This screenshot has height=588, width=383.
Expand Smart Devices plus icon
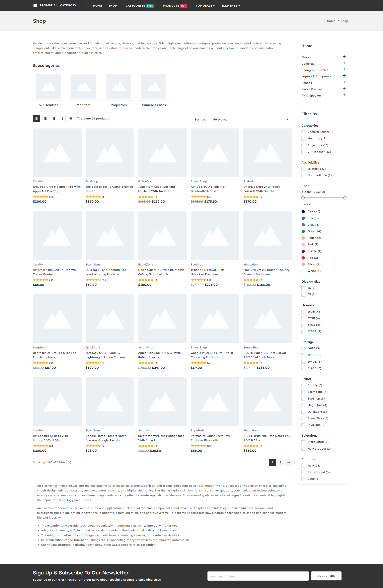coord(344,88)
